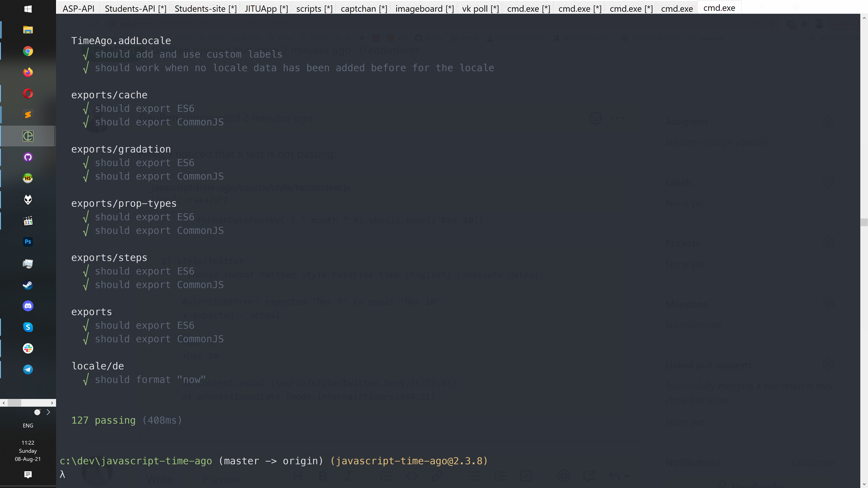Open Sublime Text taskbar icon
The height and width of the screenshot is (488, 868).
[x=28, y=115]
